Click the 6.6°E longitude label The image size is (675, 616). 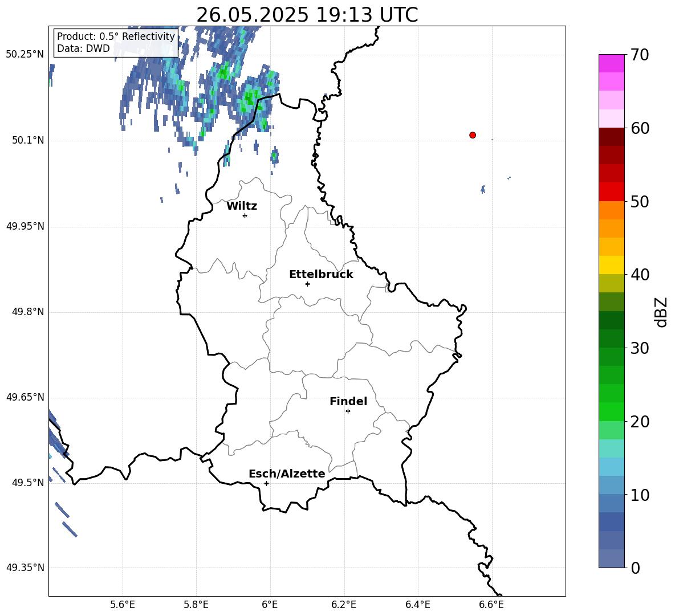pyautogui.click(x=491, y=605)
